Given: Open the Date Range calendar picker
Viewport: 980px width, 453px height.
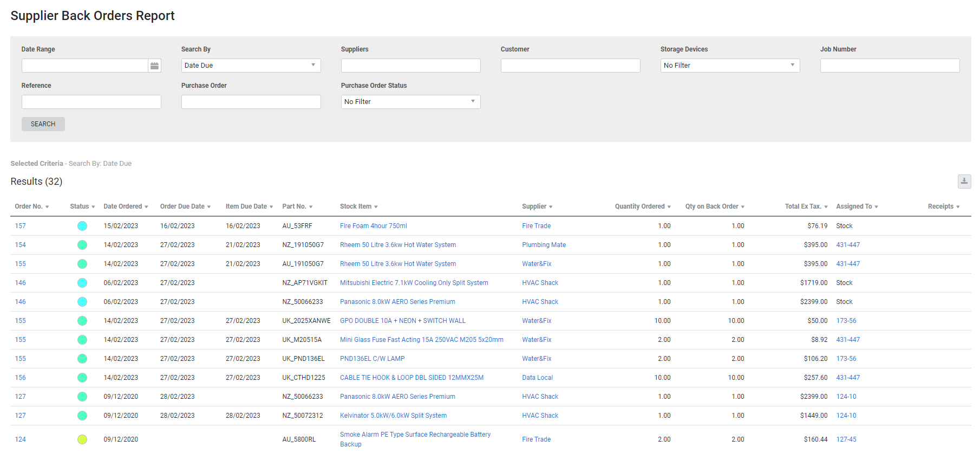Looking at the screenshot, I should click(155, 66).
